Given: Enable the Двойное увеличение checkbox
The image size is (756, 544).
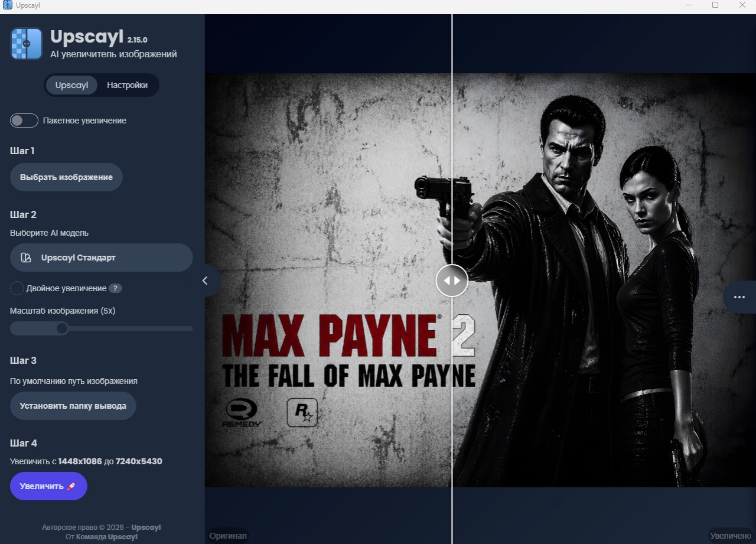Looking at the screenshot, I should tap(17, 288).
